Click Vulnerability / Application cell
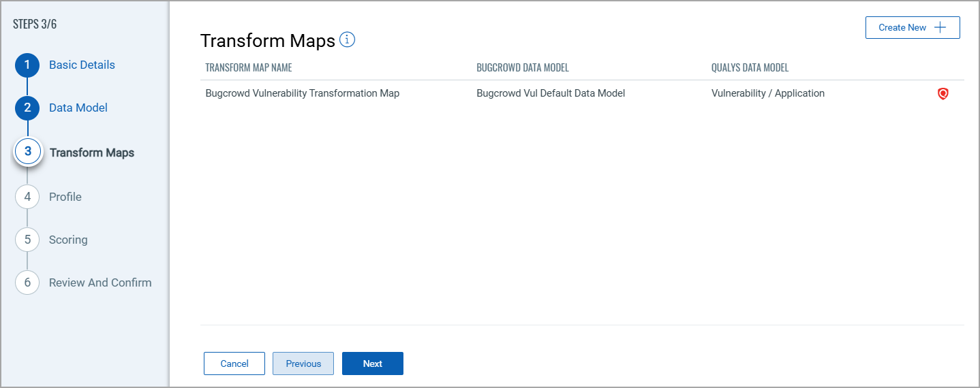 (x=768, y=93)
